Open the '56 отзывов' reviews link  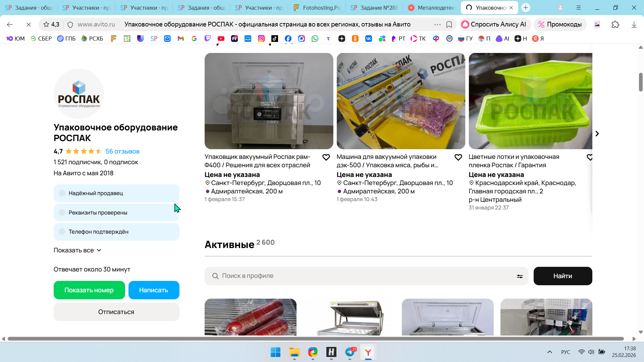coord(122,152)
